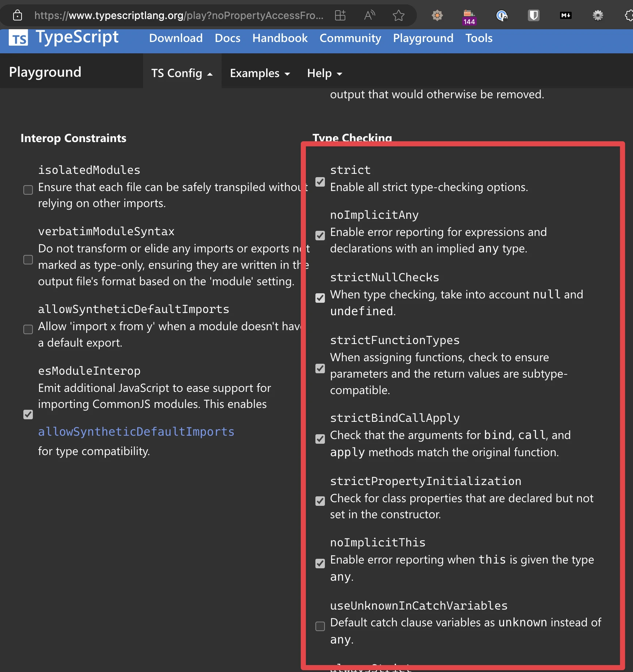
Task: Click the useUnknownInCatchVariables option name
Action: [x=419, y=606]
